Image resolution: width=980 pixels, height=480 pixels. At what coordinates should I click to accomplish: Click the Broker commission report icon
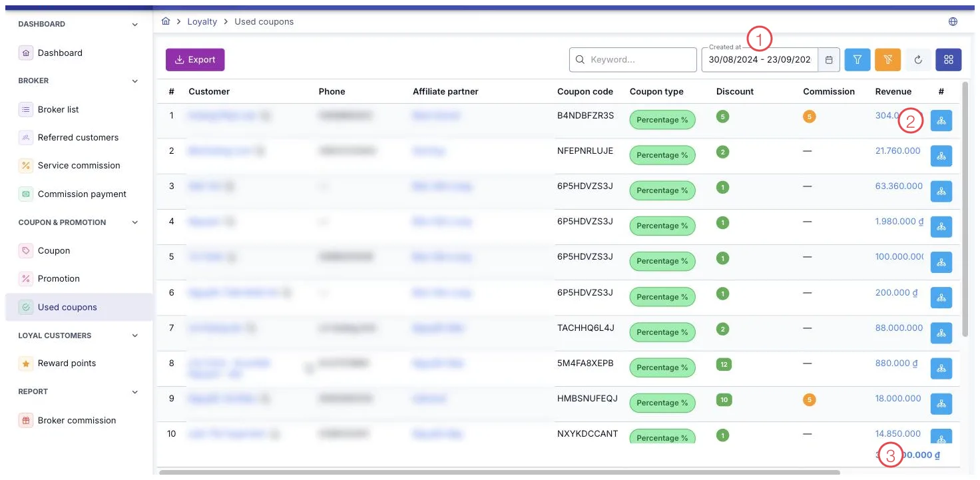point(25,421)
